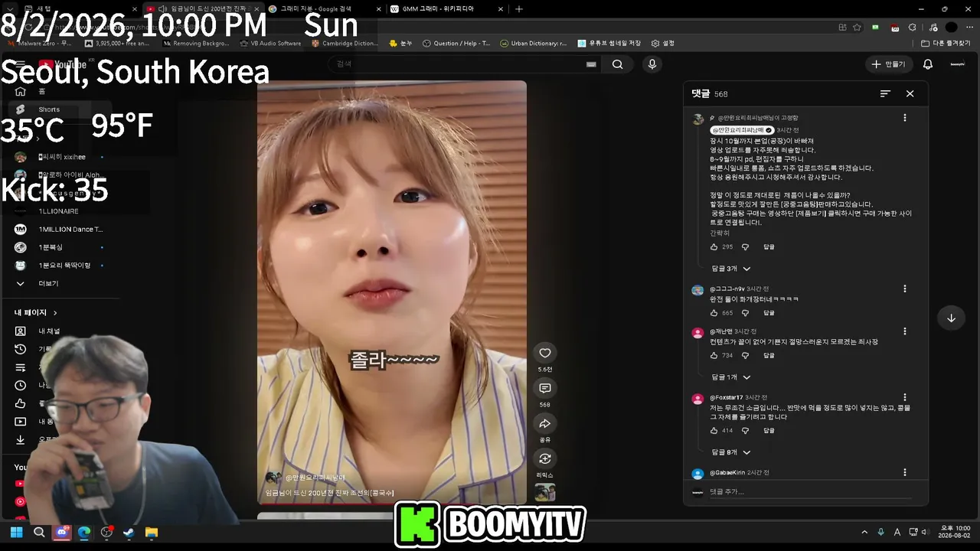980x551 pixels.
Task: Reply to the comment with 665 likes
Action: (x=769, y=313)
